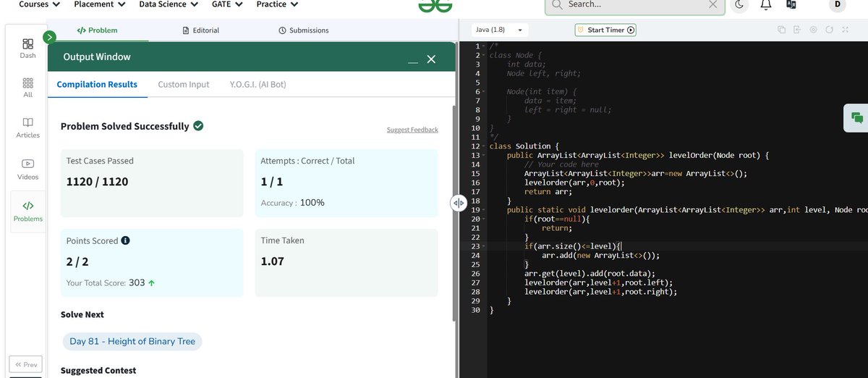Screen dimensions: 868x378
Task: Open user profile avatar D
Action: coord(837,4)
